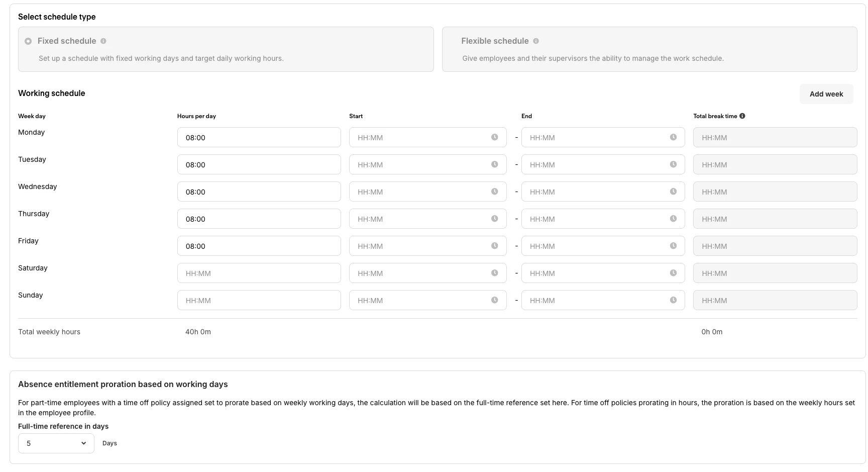Click Saturday's Hours per day field
This screenshot has width=868, height=472.
(259, 273)
